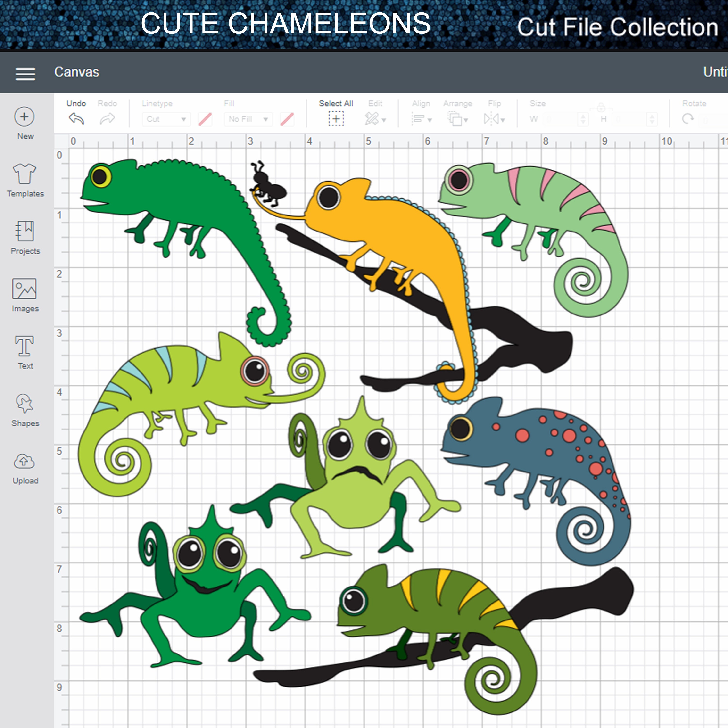728x728 pixels.
Task: Create a new project with New icon
Action: (24, 117)
